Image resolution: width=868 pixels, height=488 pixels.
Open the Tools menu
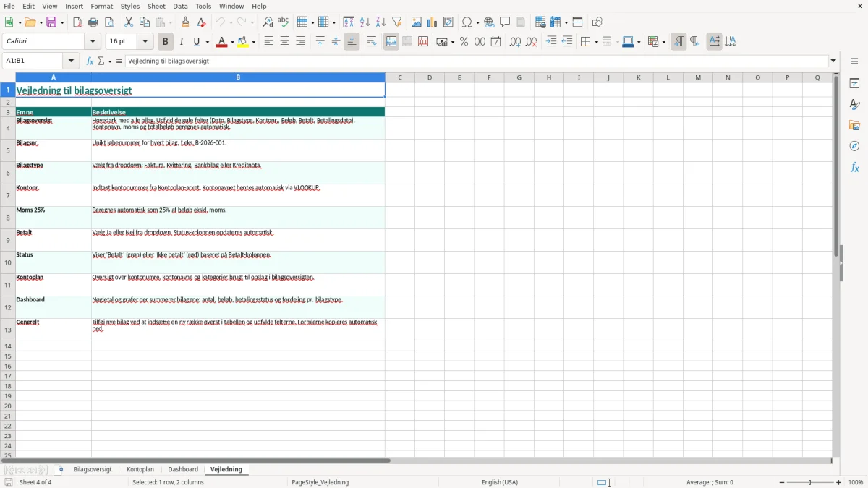[x=203, y=6]
